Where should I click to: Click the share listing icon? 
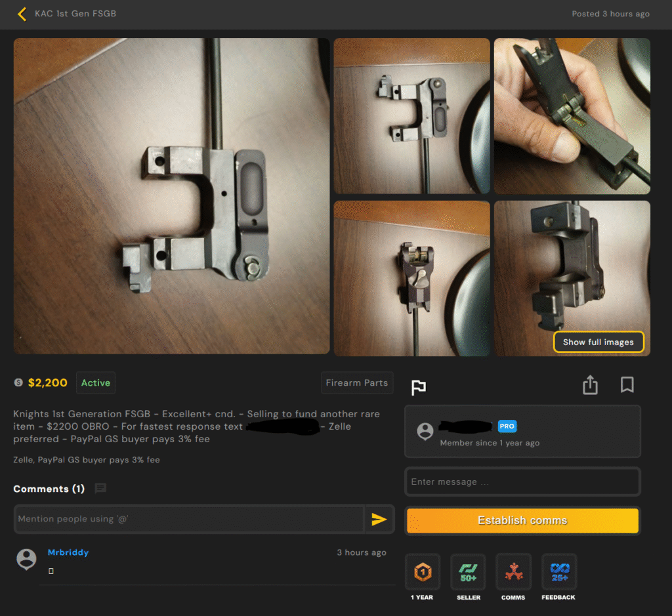click(x=590, y=385)
